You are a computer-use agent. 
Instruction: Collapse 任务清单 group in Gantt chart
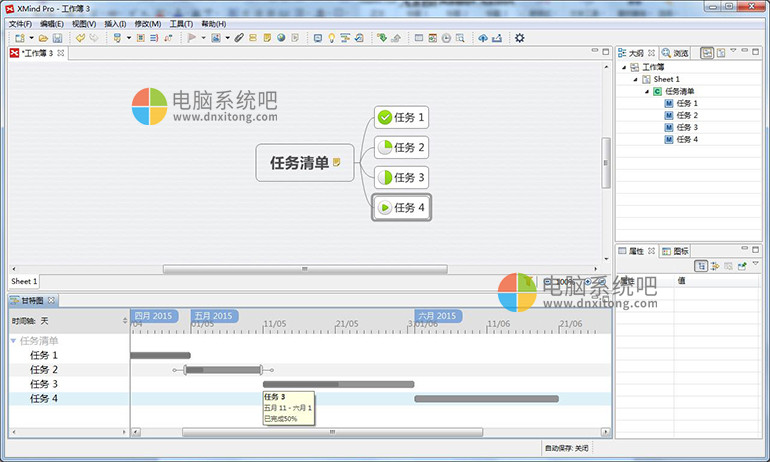pos(13,340)
